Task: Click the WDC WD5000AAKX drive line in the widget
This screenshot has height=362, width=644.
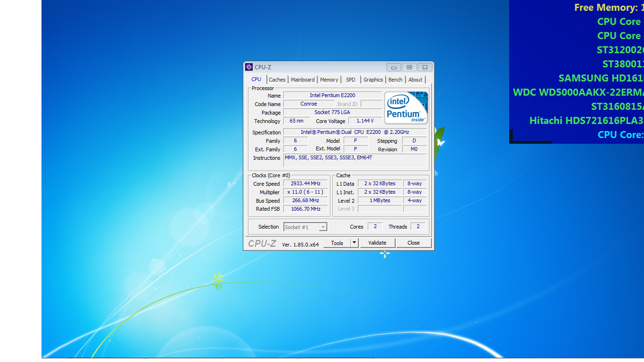Action: coord(578,92)
